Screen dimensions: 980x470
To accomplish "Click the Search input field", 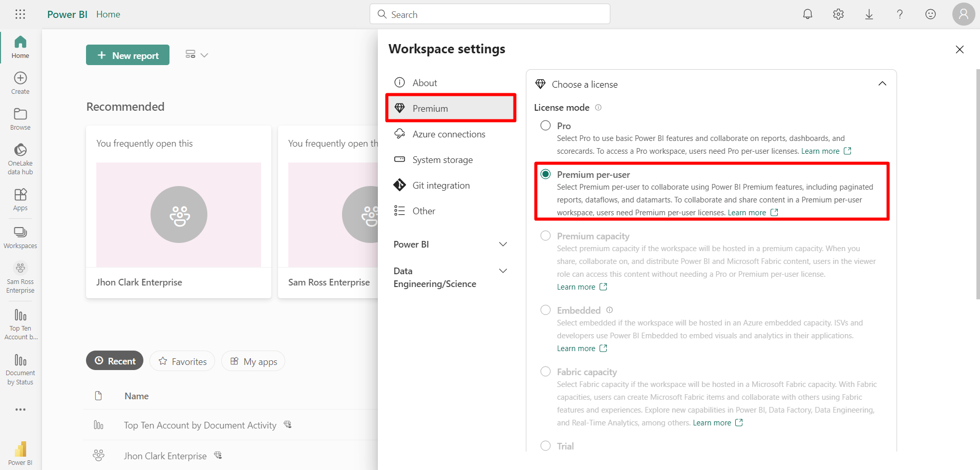I will pyautogui.click(x=490, y=14).
